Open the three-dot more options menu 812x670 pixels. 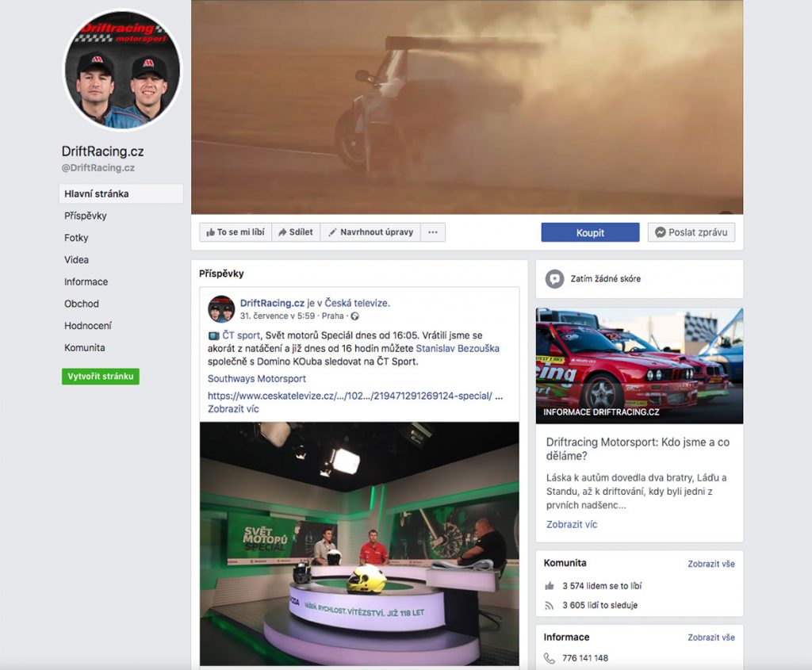pos(433,232)
